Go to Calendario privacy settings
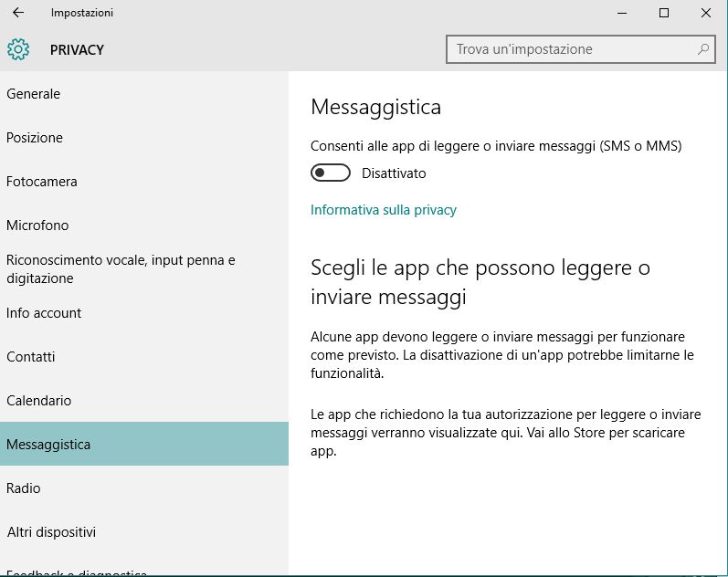 [x=39, y=401]
